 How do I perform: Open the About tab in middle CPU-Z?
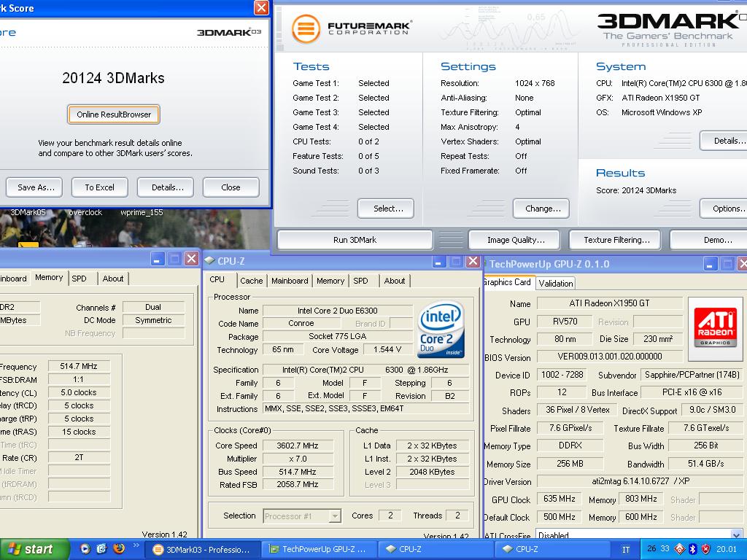[x=395, y=281]
